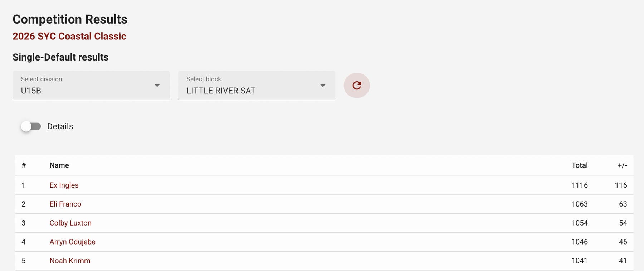Screen dimensions: 644x271
Task: Click the 1041 total in row five
Action: tap(580, 261)
